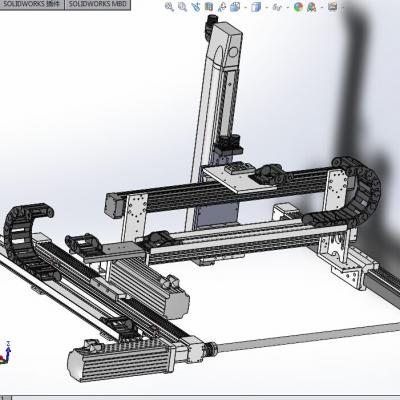Switch to the SOLIDWORKS 插件 tab
Image resolution: width=400 pixels, height=400 pixels.
(x=32, y=4)
